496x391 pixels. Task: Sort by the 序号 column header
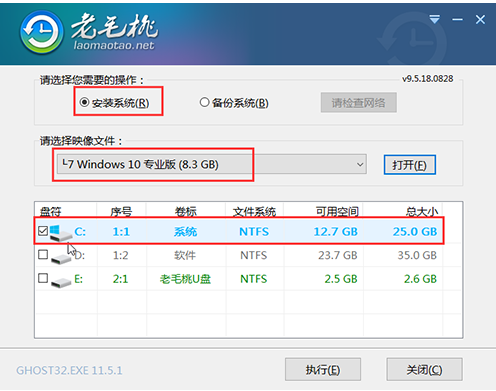pos(121,211)
